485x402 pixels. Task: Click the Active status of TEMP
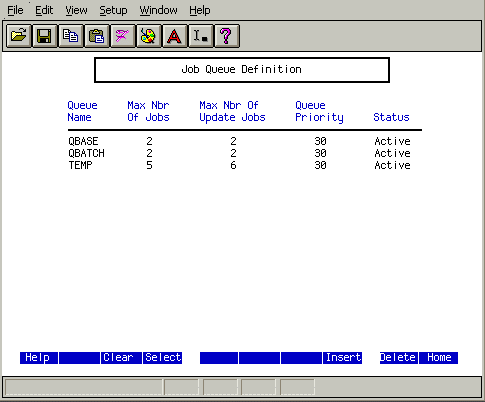392,165
